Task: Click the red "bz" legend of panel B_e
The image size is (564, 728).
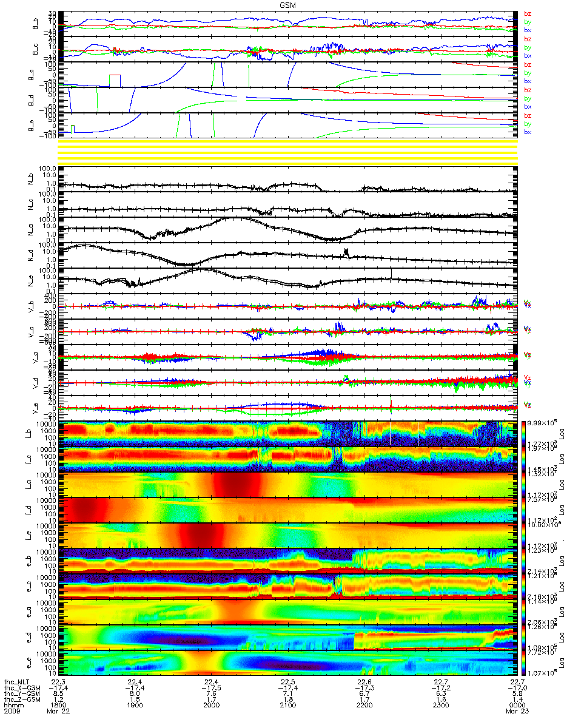Action: tap(528, 115)
